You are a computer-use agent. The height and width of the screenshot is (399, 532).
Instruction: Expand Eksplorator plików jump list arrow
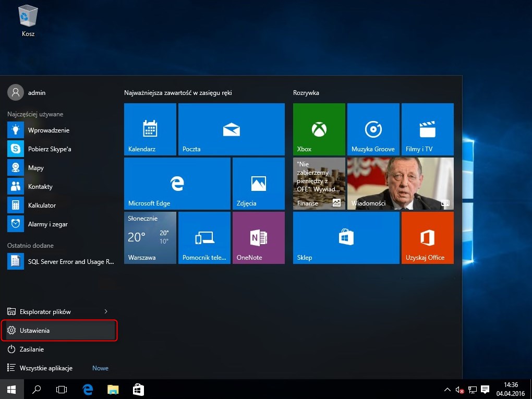[x=106, y=312]
